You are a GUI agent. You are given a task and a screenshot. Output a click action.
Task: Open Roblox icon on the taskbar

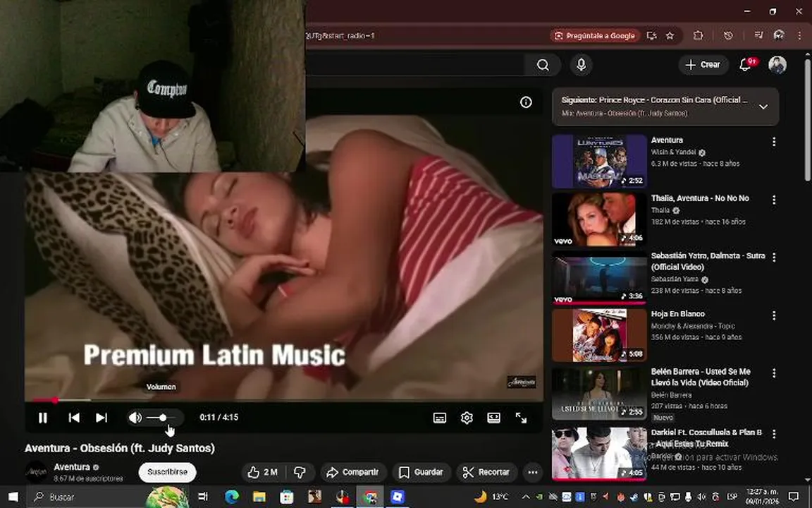point(398,497)
